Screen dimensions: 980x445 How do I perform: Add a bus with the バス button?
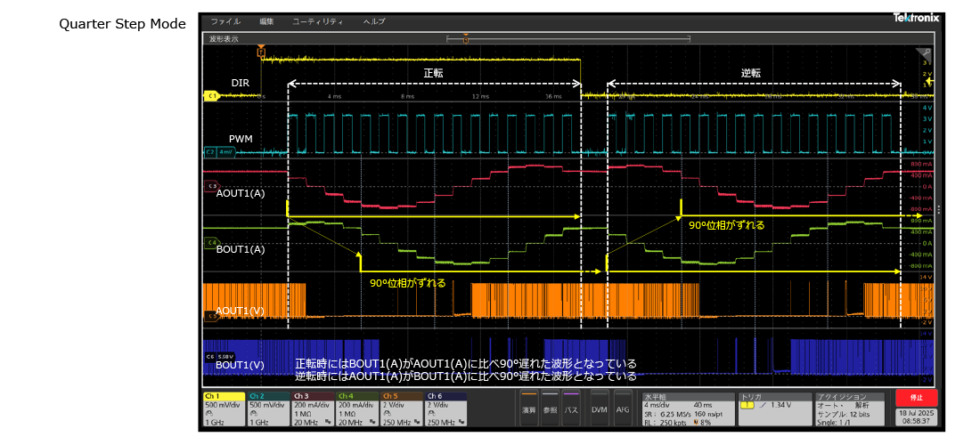pos(571,409)
